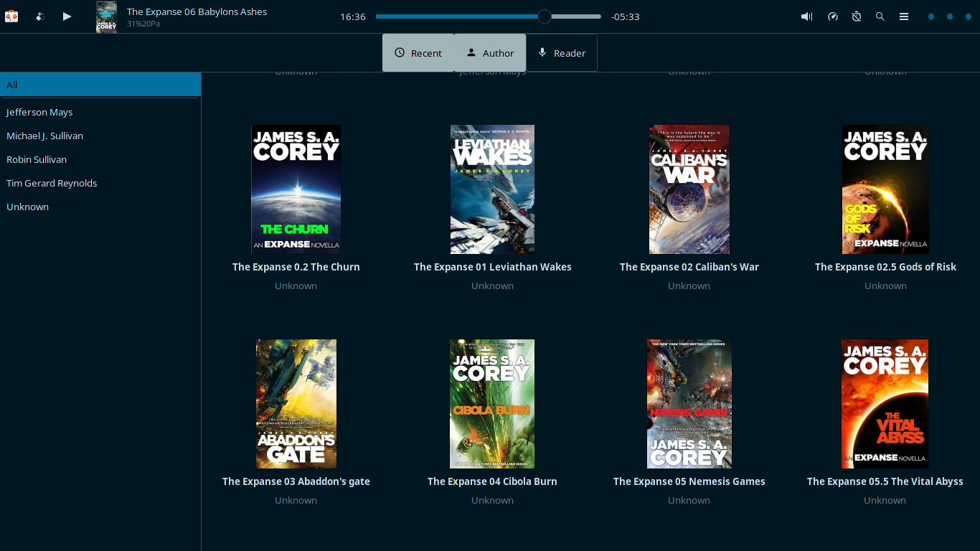Start playback with the play button
Viewport: 980px width, 551px height.
[67, 17]
